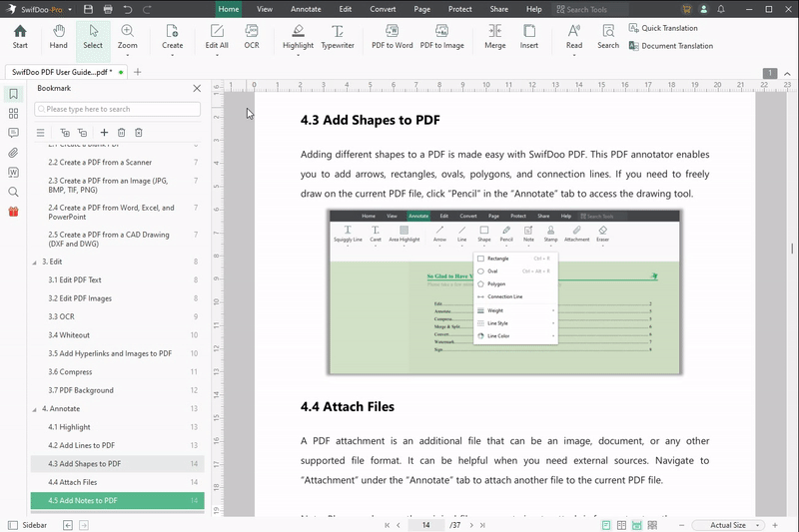
Task: Toggle continuous scrolling view
Action: click(x=636, y=525)
